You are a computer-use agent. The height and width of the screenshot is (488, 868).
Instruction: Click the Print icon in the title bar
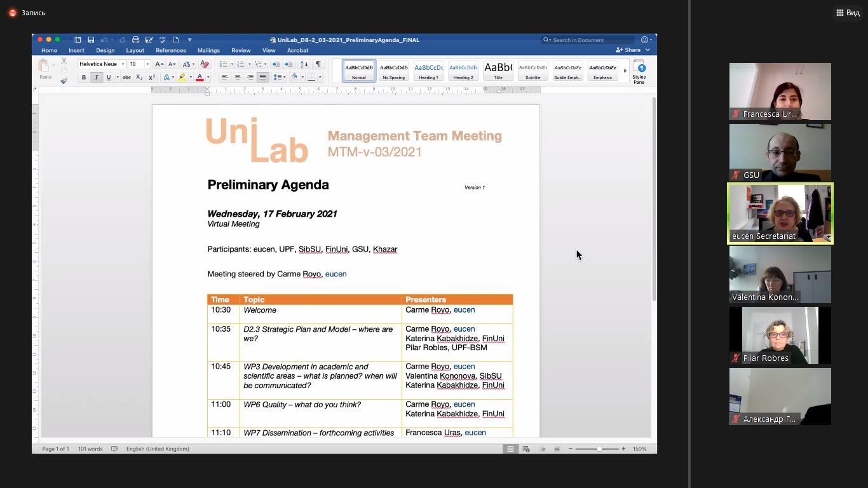point(135,40)
